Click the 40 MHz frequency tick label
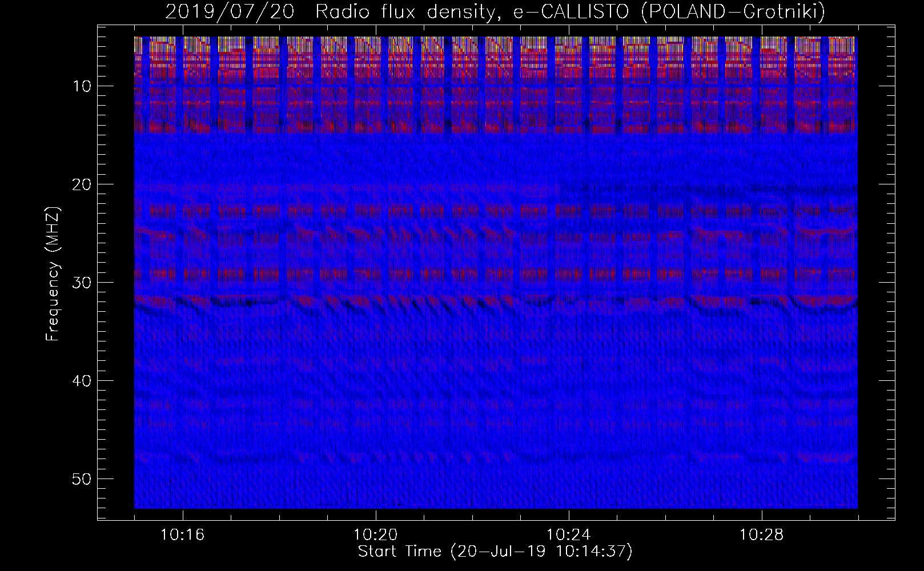The height and width of the screenshot is (571, 924). click(82, 381)
